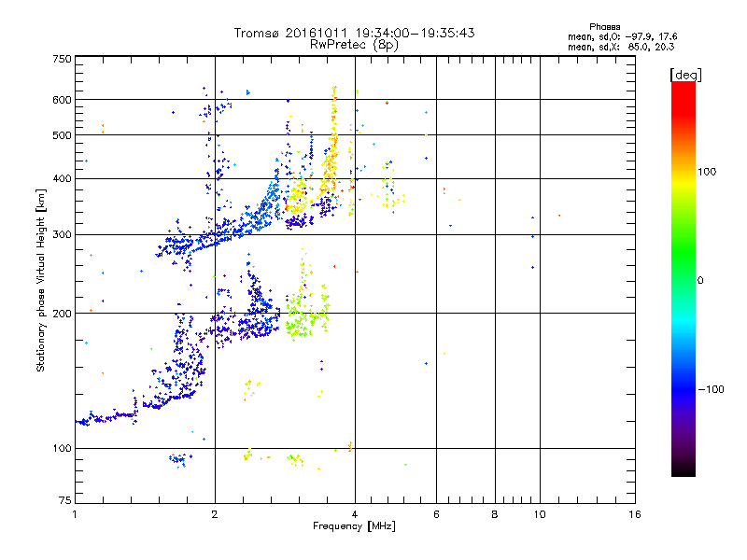The width and height of the screenshot is (747, 560).
Task: Click the x-axis label '6'
Action: (436, 514)
